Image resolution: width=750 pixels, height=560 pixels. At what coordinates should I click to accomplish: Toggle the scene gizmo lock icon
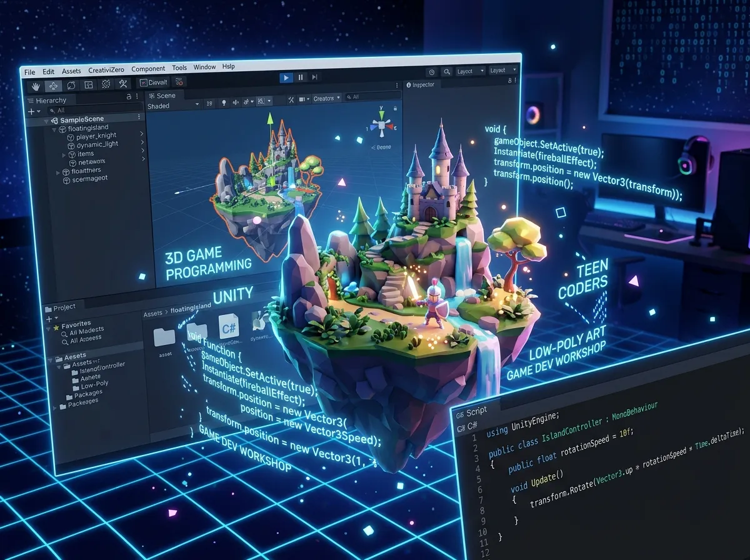click(395, 108)
